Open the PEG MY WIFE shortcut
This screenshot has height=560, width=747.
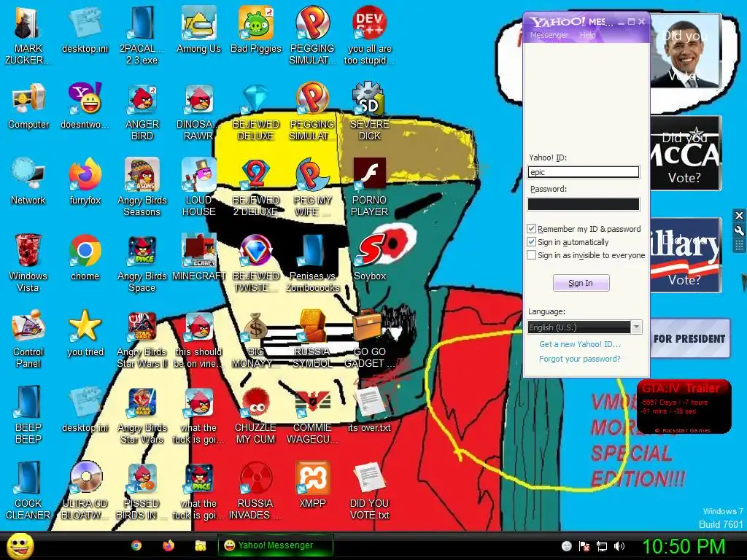[x=312, y=187]
